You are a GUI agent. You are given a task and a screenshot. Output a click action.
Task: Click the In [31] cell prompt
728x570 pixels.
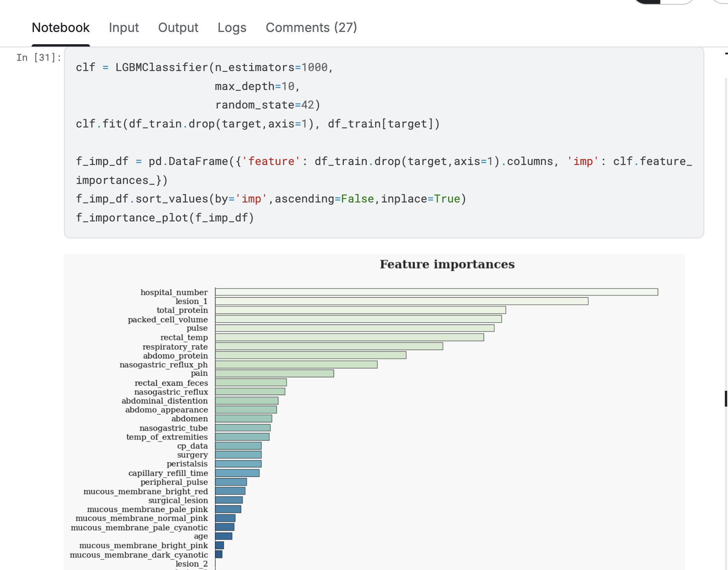coord(38,58)
